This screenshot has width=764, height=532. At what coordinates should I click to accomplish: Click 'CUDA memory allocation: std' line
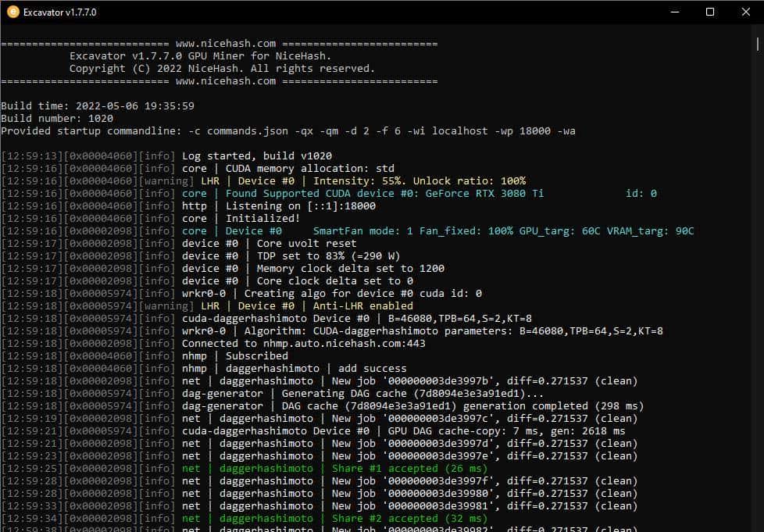tap(198, 169)
